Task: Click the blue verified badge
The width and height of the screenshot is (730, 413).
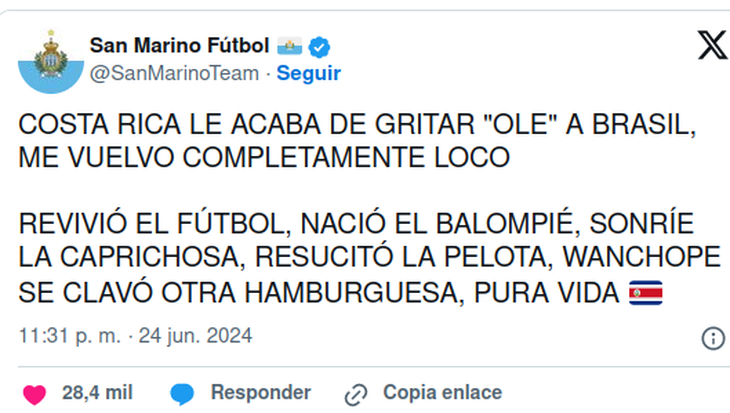Action: click(x=319, y=47)
